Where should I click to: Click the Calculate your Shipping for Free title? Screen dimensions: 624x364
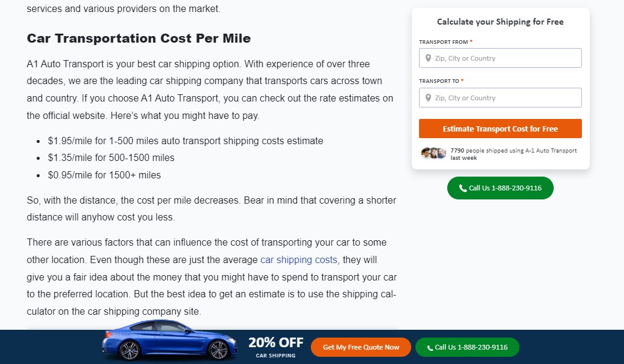(x=500, y=22)
